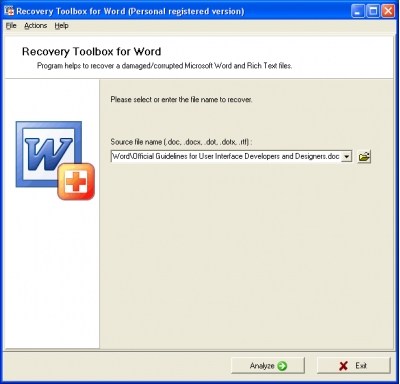This screenshot has height=384, width=400.
Task: Minimize the Recovery Toolbox window
Action: [x=358, y=11]
